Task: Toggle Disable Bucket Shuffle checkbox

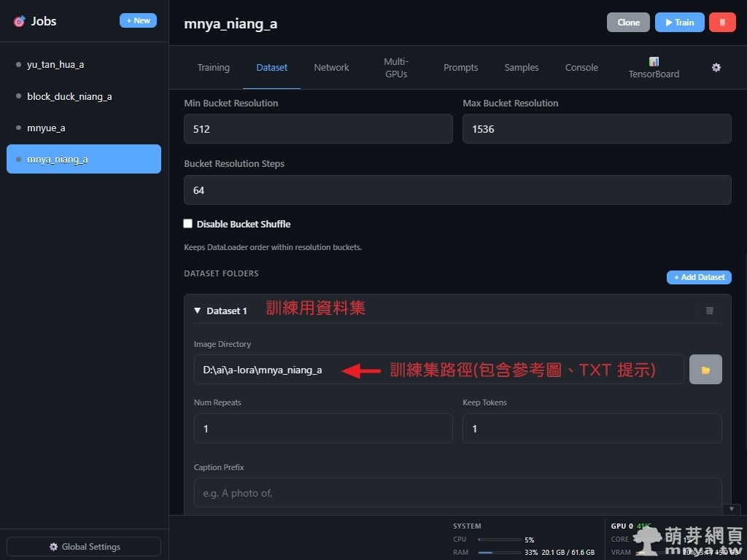Action: click(188, 224)
